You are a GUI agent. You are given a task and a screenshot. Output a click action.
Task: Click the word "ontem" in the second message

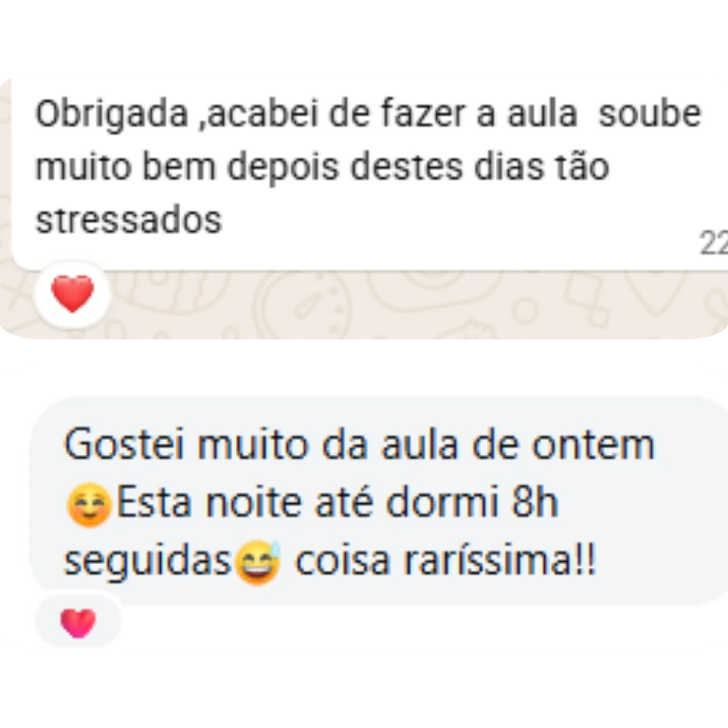click(x=592, y=446)
